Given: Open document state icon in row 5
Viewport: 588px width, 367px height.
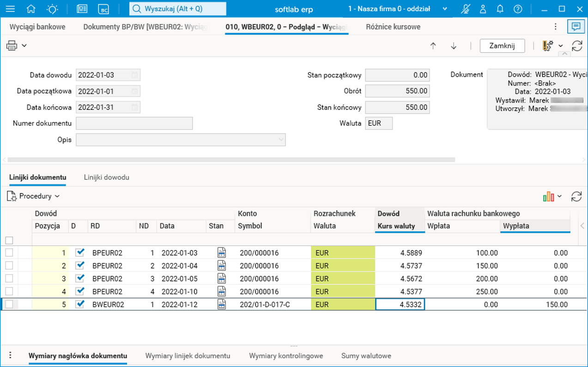Looking at the screenshot, I should click(x=222, y=304).
